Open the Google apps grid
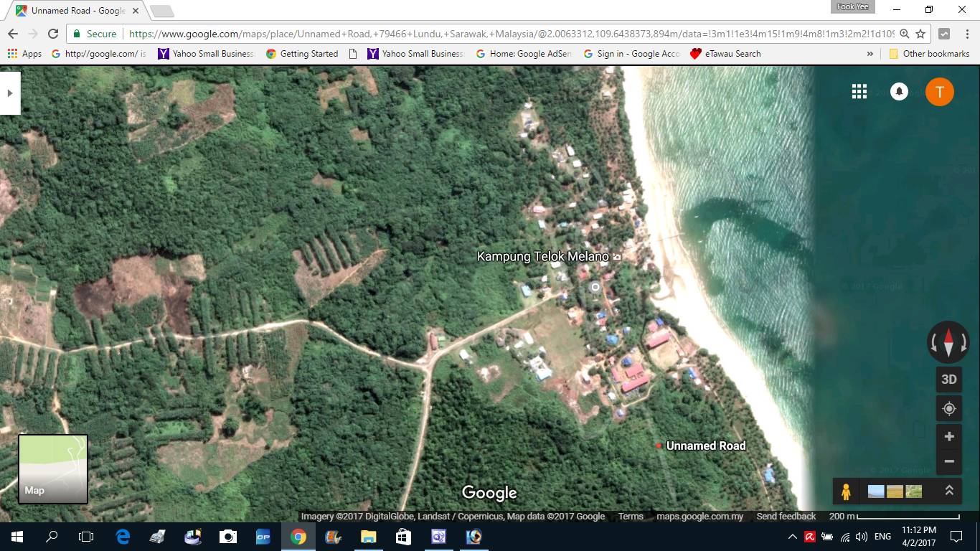 point(859,91)
